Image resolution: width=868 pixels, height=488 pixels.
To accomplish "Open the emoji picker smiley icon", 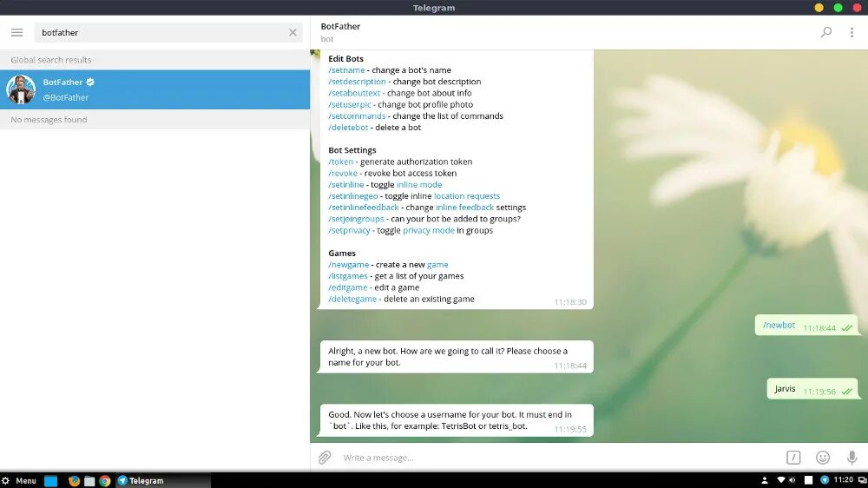I will click(823, 458).
